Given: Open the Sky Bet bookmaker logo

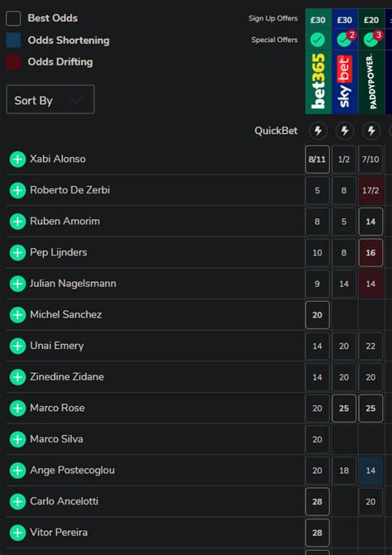Looking at the screenshot, I should tap(345, 82).
